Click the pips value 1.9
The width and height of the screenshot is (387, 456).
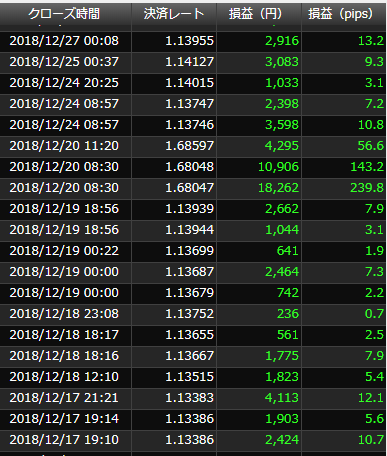pyautogui.click(x=374, y=251)
